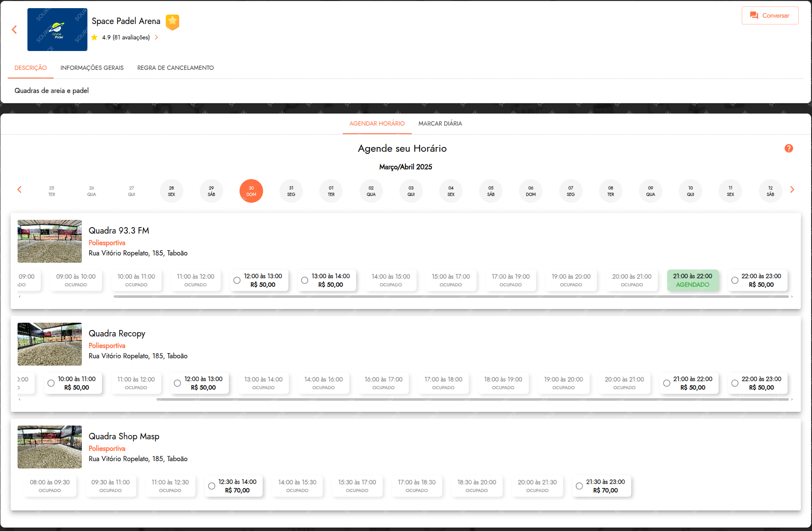The image size is (812, 531).
Task: Show next dates with right calendar arrow
Action: pyautogui.click(x=792, y=189)
